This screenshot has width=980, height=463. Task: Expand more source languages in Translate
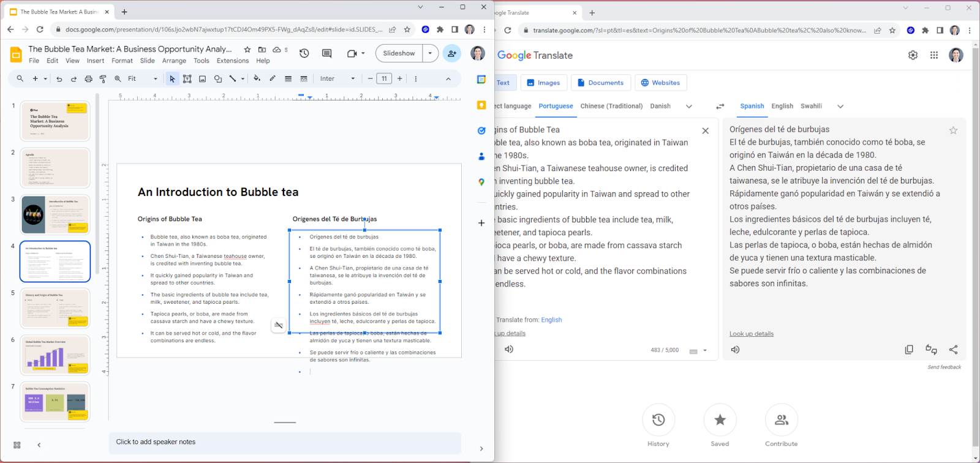coord(689,106)
